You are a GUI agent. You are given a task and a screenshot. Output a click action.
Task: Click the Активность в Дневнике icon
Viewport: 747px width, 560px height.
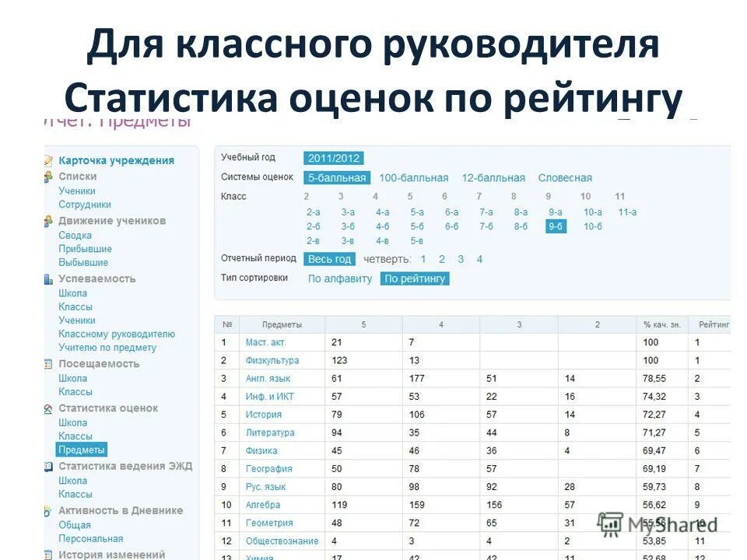coord(47,511)
